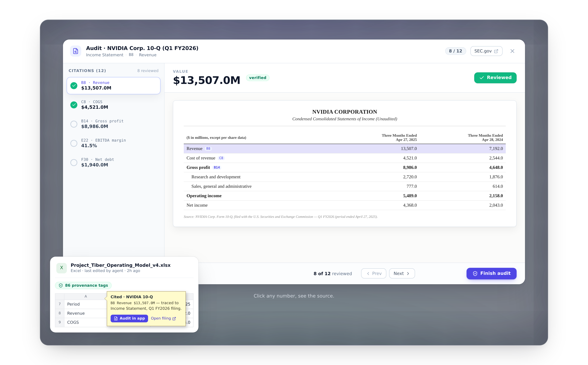The width and height of the screenshot is (588, 365).
Task: Click the audit document icon in header
Action: (x=76, y=51)
